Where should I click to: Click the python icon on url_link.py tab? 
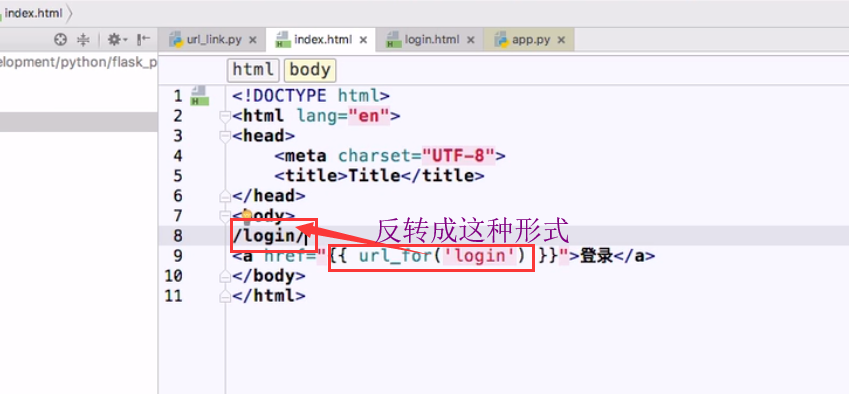tap(175, 40)
